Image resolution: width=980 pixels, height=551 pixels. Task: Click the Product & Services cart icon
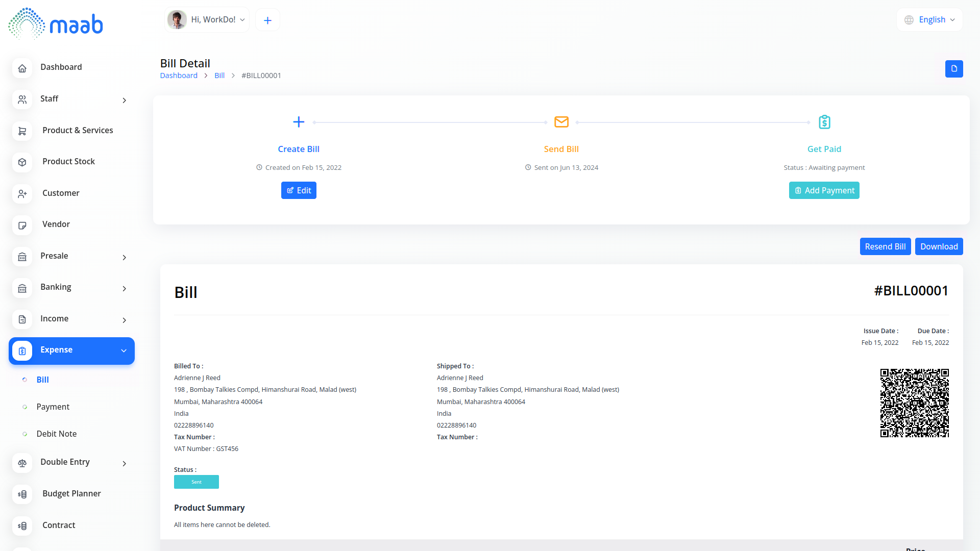pyautogui.click(x=22, y=131)
